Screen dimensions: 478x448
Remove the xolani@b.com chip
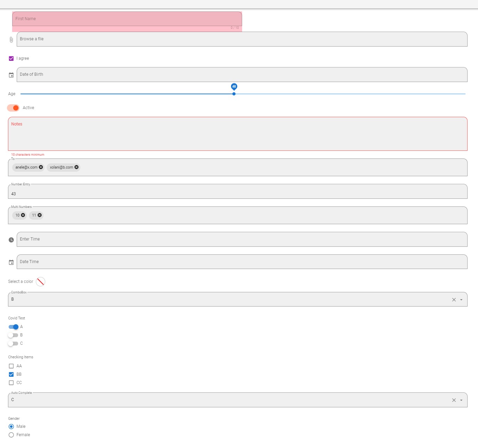77,167
